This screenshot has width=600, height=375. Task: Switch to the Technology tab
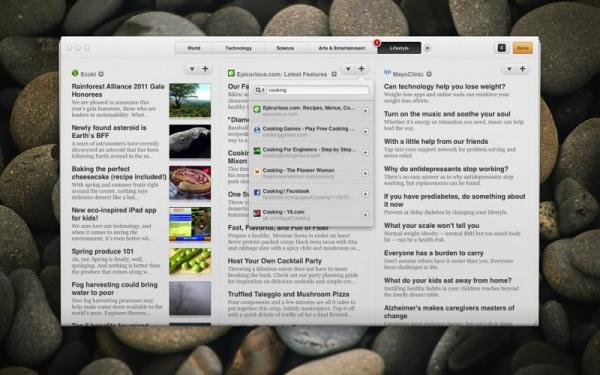coord(238,48)
